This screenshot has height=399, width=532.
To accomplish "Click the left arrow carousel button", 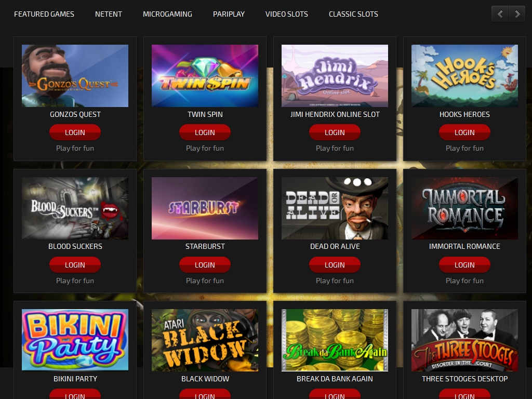I will (x=500, y=14).
